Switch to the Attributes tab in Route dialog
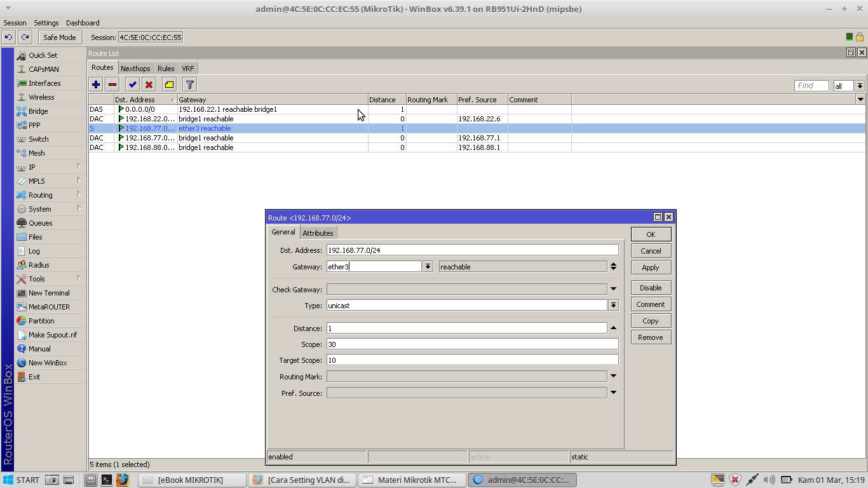 click(318, 233)
